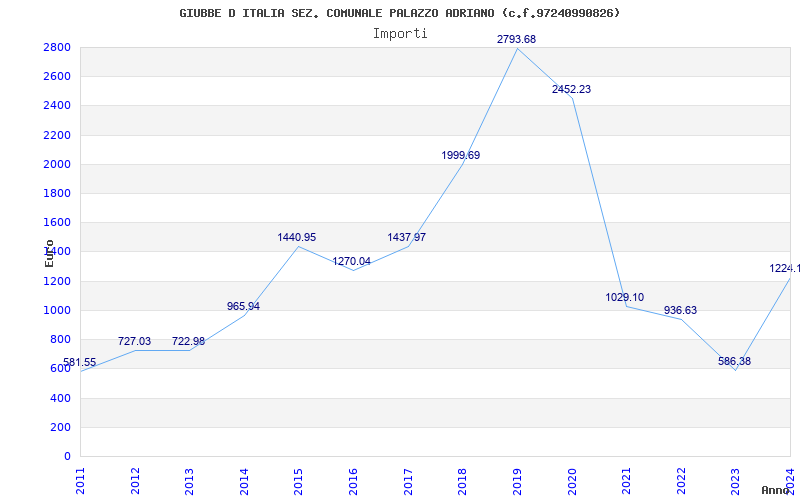The image size is (800, 500).
Task: Click the chart title GIUBBE D ITALIA
Action: pyautogui.click(x=399, y=13)
